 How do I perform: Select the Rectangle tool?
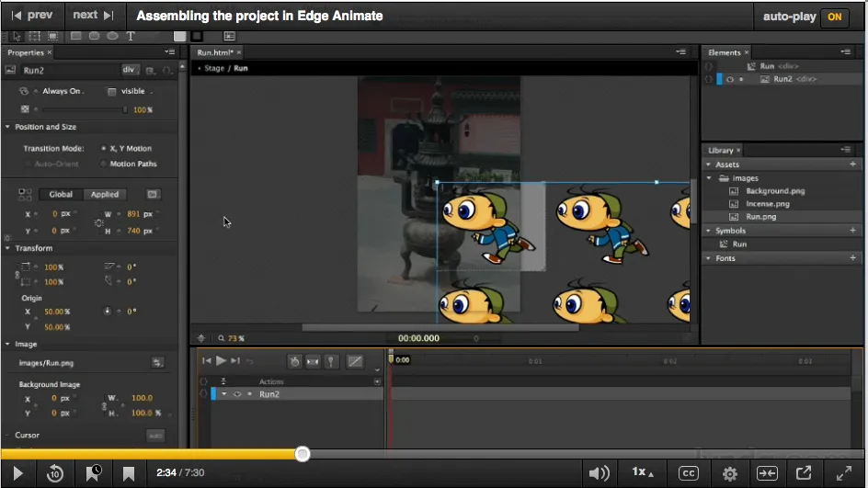[75, 36]
